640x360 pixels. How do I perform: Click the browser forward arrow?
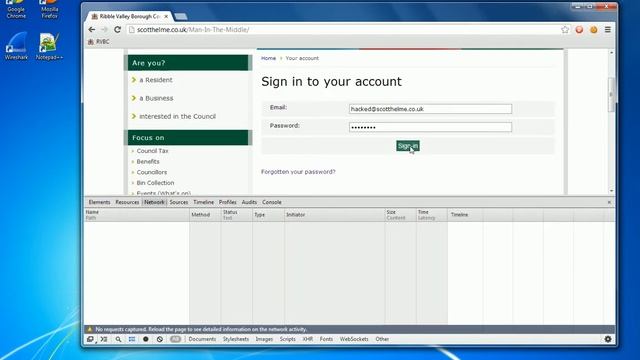click(104, 29)
